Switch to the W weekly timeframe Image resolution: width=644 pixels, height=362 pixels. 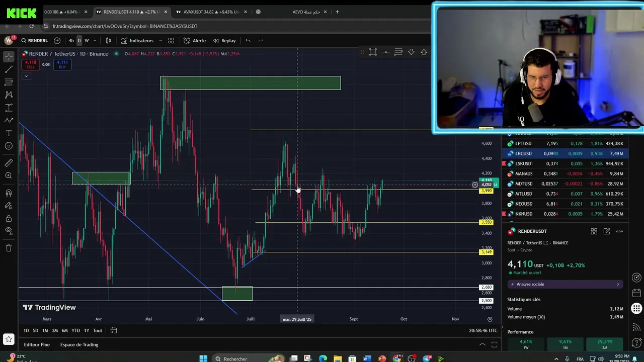point(87,41)
